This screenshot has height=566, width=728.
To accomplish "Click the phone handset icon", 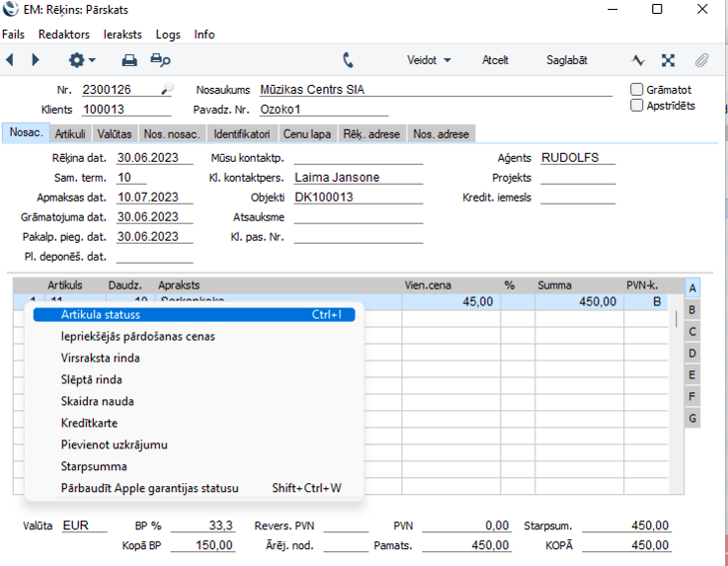I will 349,60.
